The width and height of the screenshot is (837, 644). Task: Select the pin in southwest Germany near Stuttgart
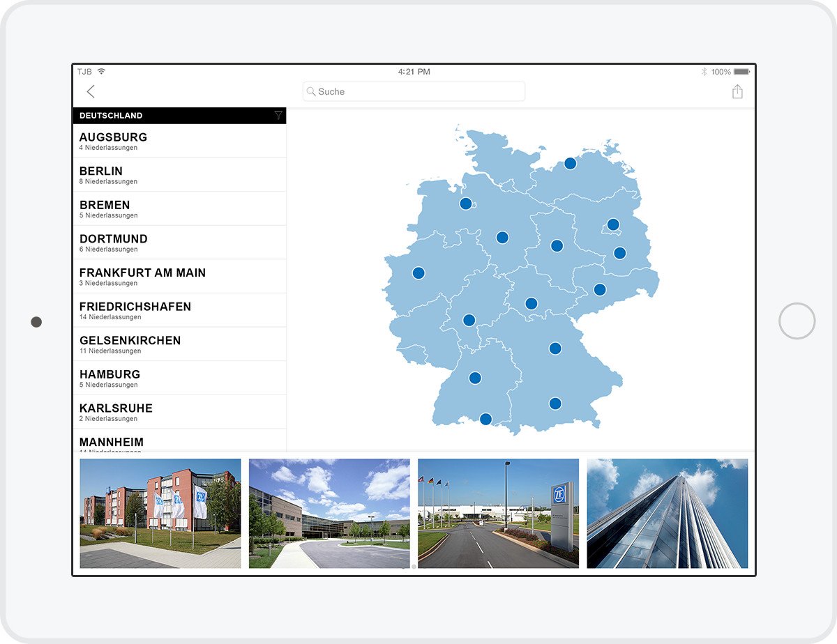(475, 377)
